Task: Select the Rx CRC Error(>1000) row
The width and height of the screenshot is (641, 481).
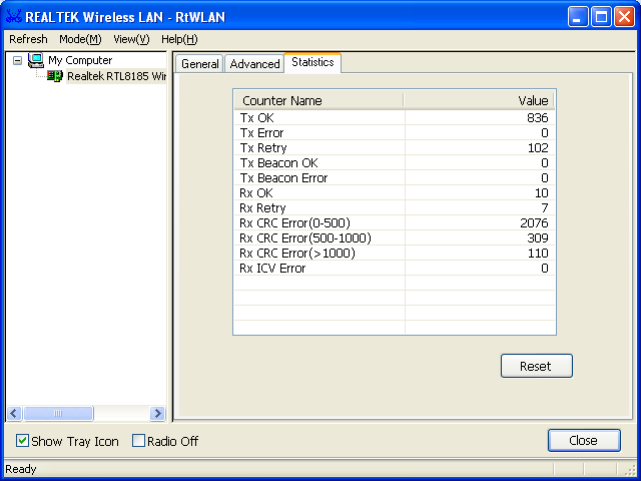Action: pyautogui.click(x=394, y=253)
